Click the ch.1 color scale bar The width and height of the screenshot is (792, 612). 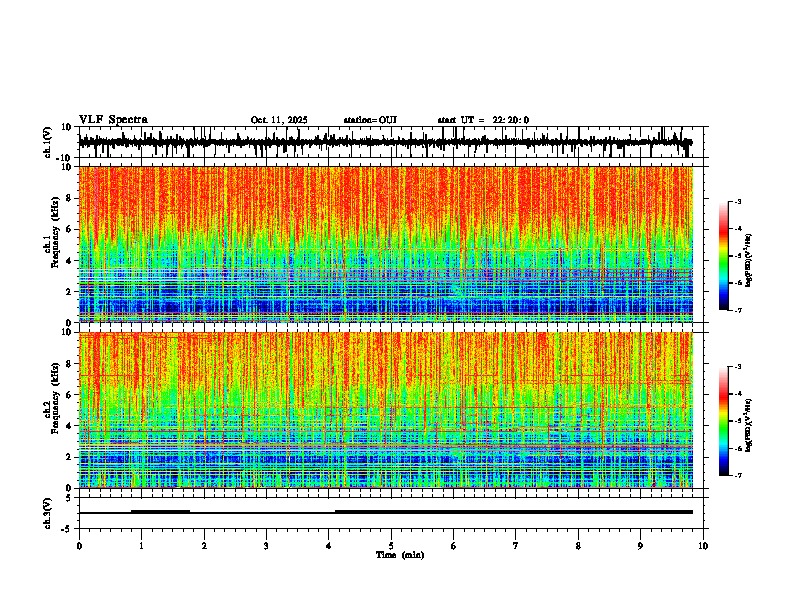(x=724, y=256)
